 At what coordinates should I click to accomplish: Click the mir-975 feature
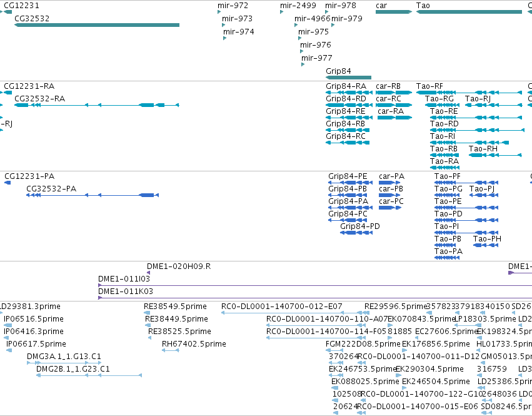299,38
